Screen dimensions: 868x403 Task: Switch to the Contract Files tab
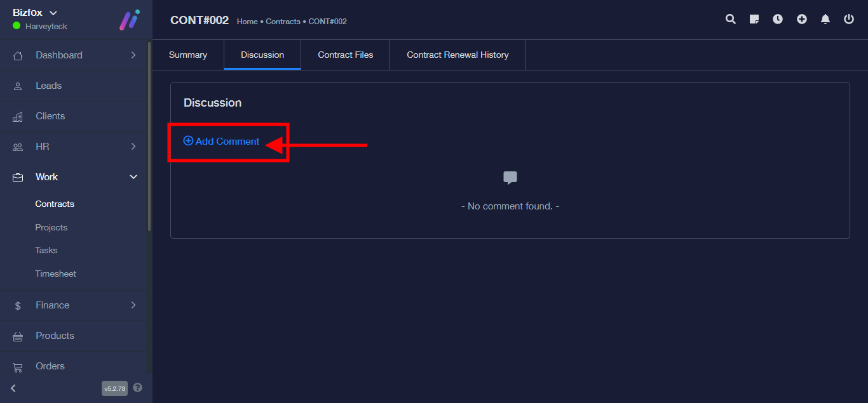(345, 55)
